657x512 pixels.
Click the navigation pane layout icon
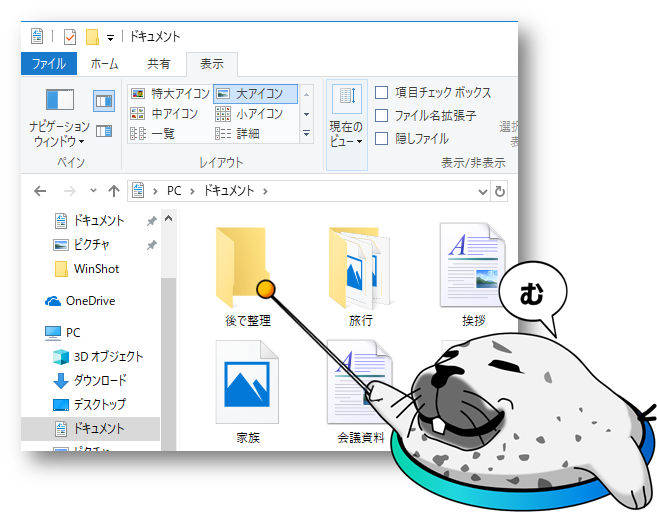coord(59,101)
